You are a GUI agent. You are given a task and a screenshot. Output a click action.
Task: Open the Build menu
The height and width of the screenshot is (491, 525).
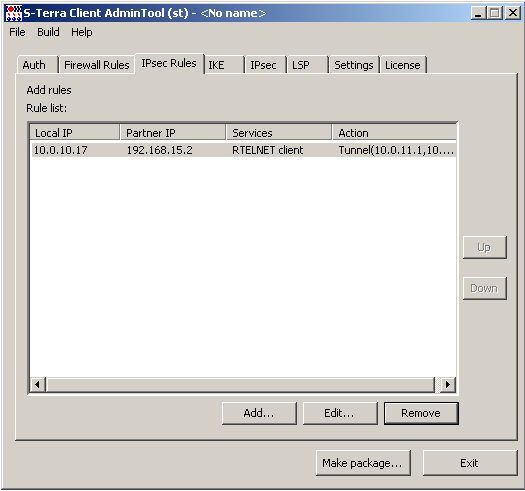48,32
